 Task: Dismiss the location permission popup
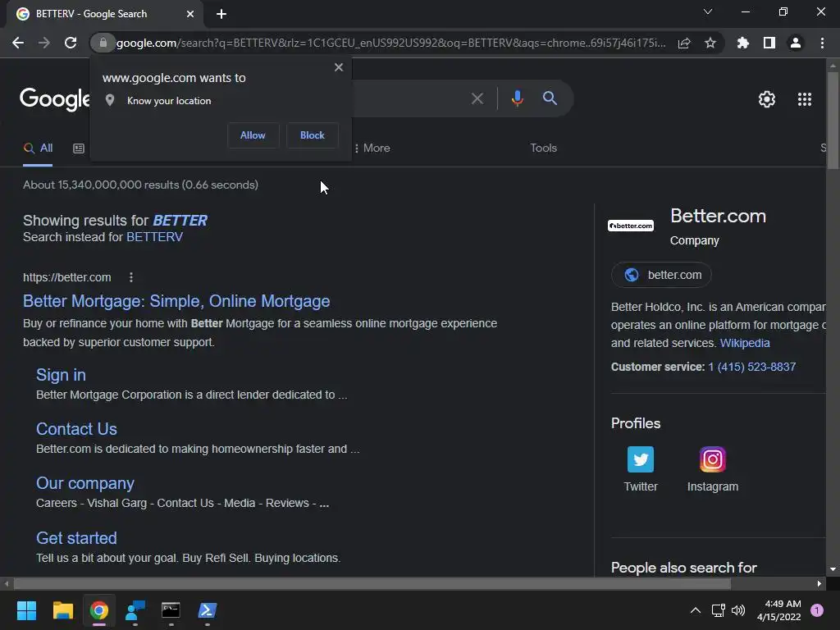pyautogui.click(x=339, y=67)
